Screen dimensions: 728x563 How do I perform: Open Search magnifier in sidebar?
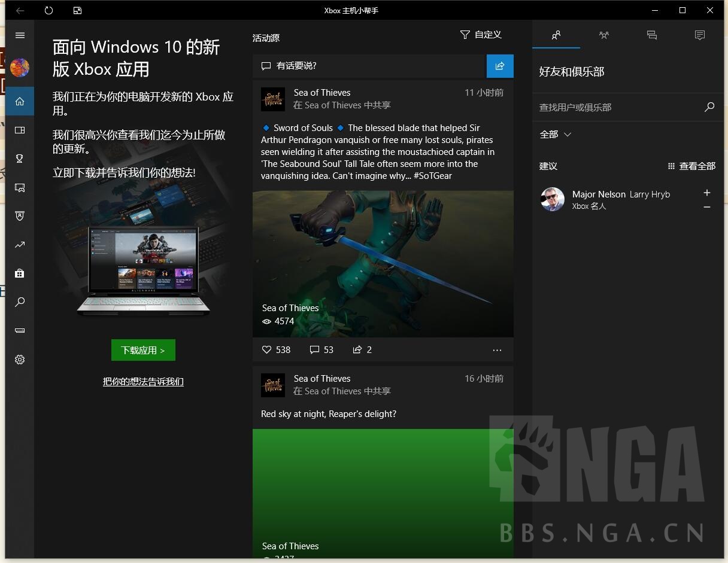click(20, 302)
